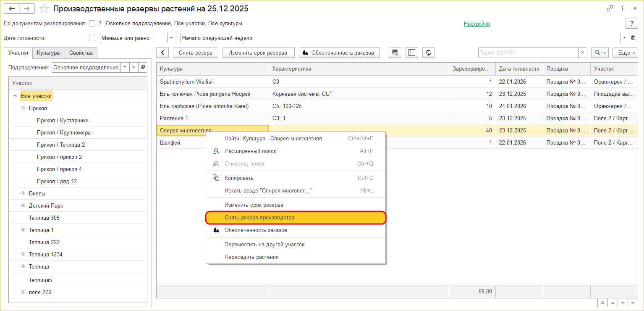Add this page to favorites star
This screenshot has height=311, width=644.
[x=44, y=9]
